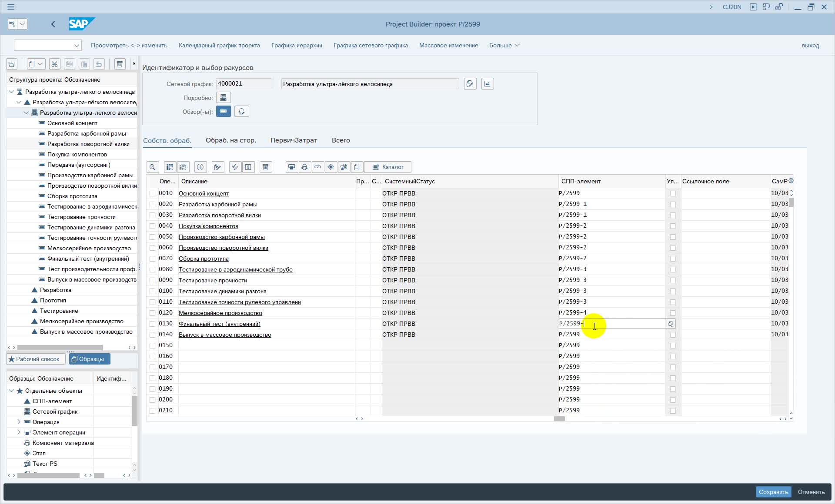Click the deselect all rows icon
This screenshot has width=835, height=504.
coord(183,167)
